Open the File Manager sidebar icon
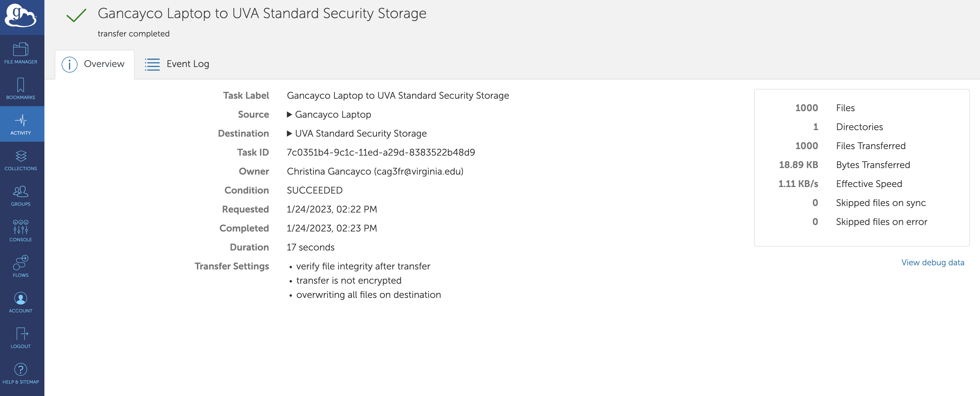The width and height of the screenshot is (980, 396). (20, 50)
